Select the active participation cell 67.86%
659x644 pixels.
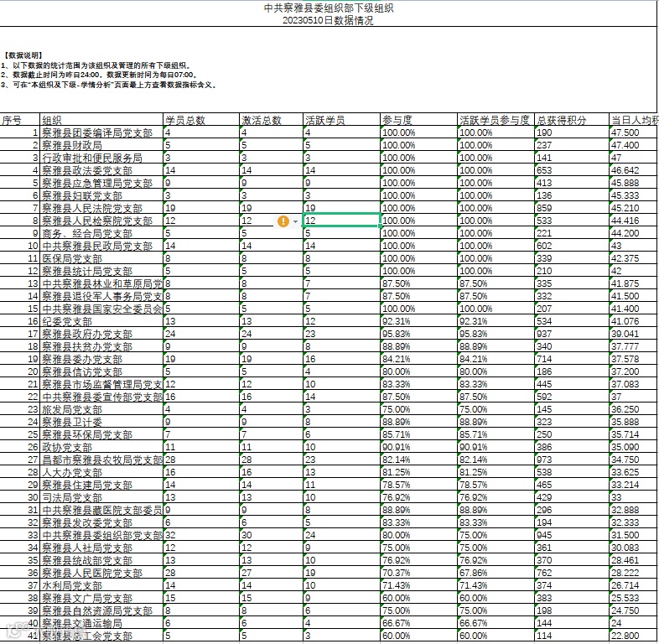(x=496, y=573)
